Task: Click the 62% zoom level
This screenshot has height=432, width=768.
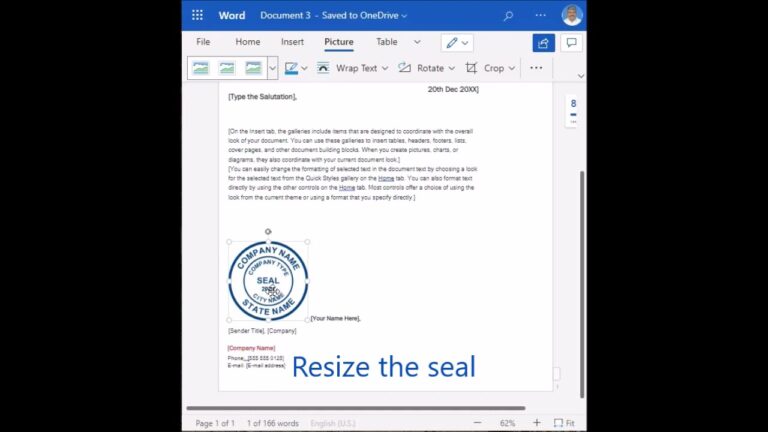Action: click(507, 423)
